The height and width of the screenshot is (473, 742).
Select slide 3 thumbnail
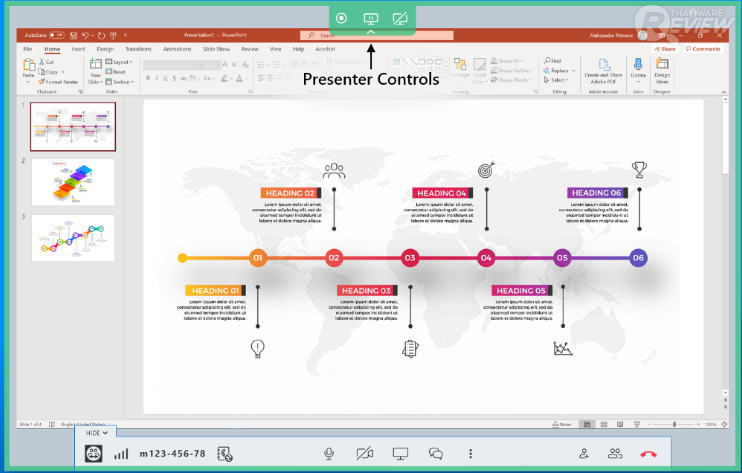[73, 238]
